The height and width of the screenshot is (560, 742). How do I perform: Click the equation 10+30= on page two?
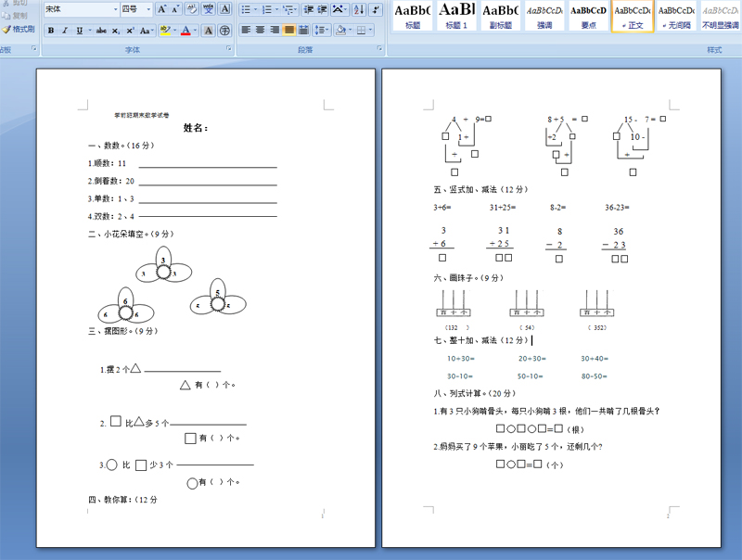[x=461, y=359]
